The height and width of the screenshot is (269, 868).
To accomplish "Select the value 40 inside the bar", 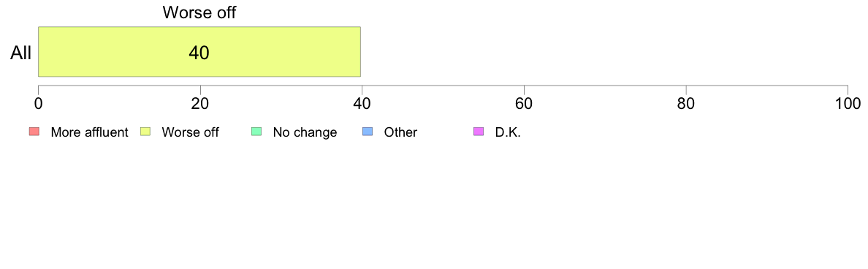I will click(x=199, y=53).
